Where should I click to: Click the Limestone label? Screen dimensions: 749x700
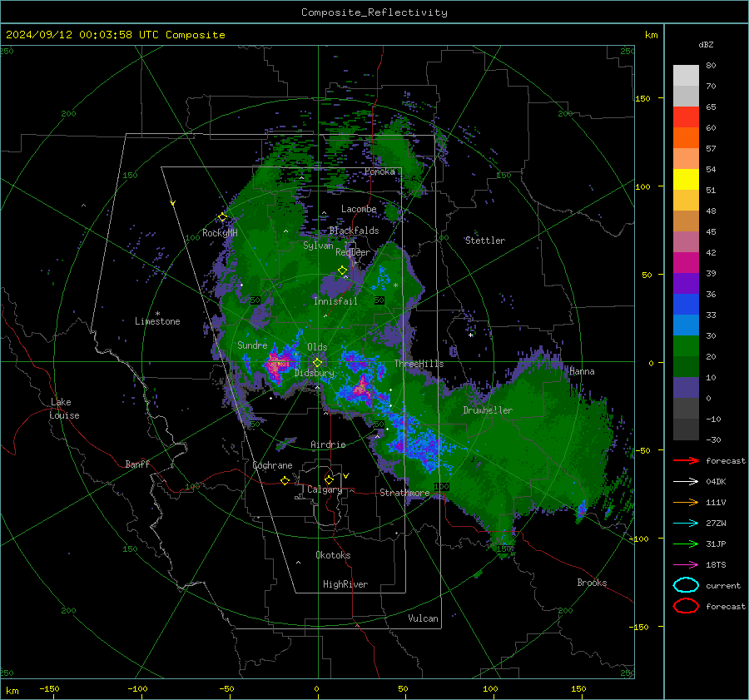click(x=157, y=321)
